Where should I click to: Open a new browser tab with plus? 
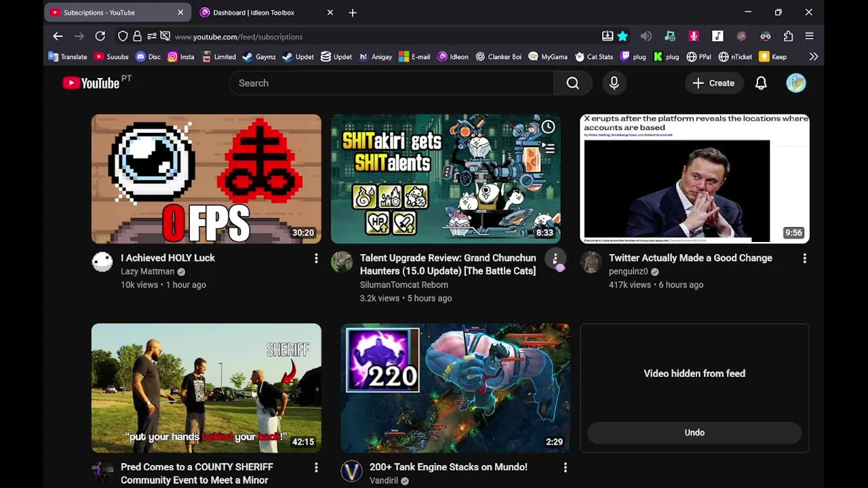[x=353, y=12]
